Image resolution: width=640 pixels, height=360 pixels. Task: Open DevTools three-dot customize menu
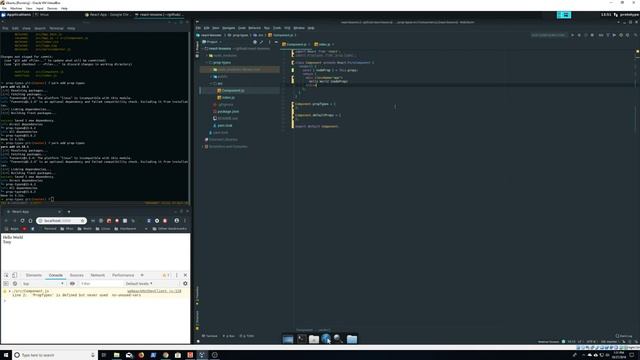177,276
